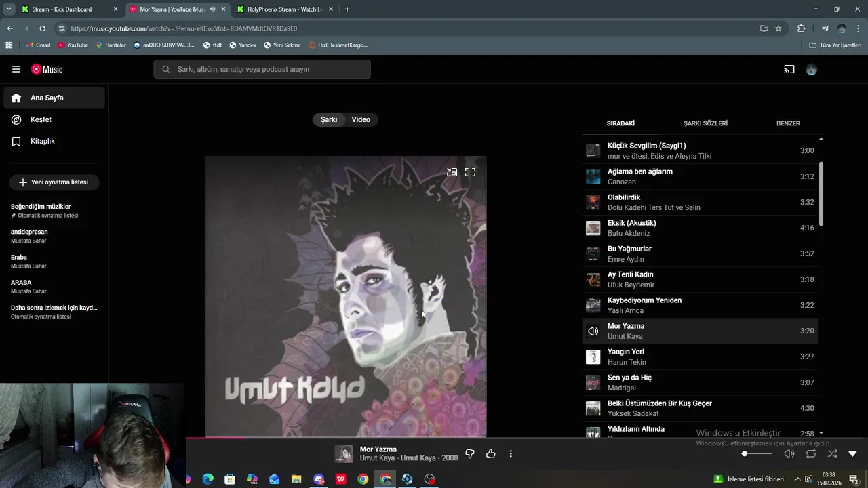Select the ŞARKI SÖZLERİ tab
Image resolution: width=868 pixels, height=488 pixels.
tap(705, 123)
